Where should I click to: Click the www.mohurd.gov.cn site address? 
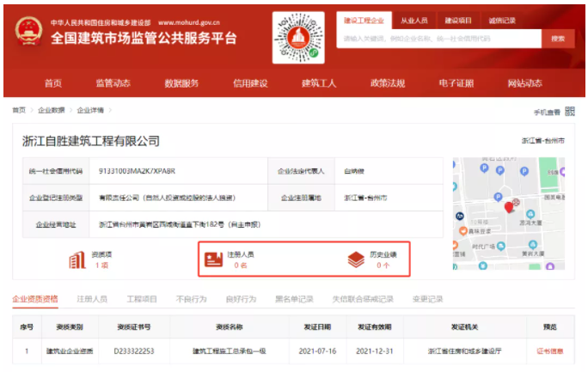point(189,22)
